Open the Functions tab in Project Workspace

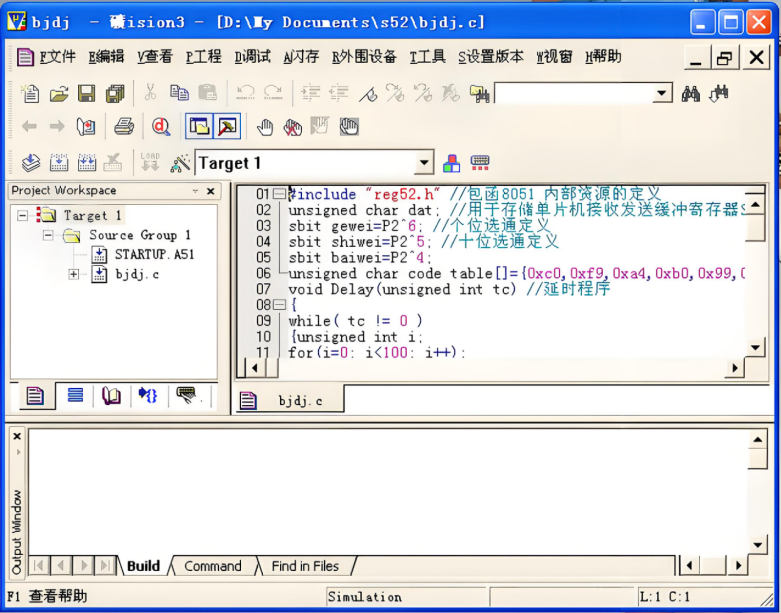pyautogui.click(x=148, y=396)
